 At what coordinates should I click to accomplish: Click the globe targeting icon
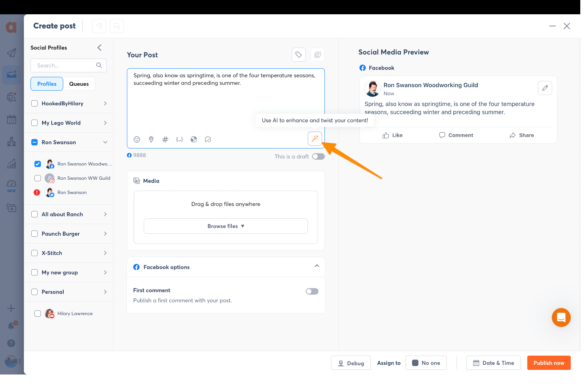tap(194, 140)
